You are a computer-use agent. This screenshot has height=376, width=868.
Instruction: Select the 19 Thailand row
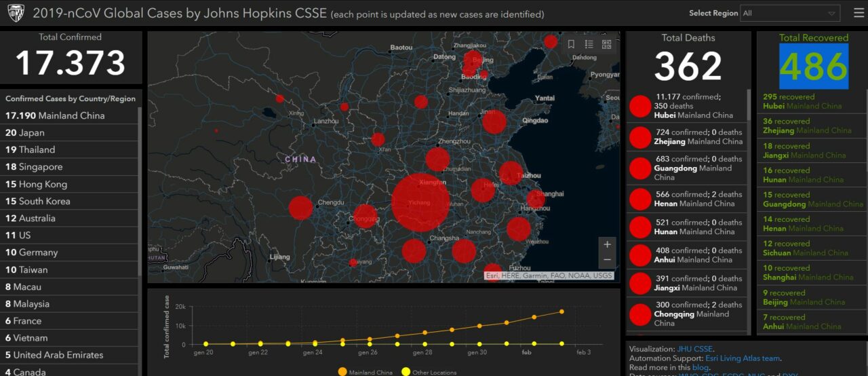coord(69,149)
